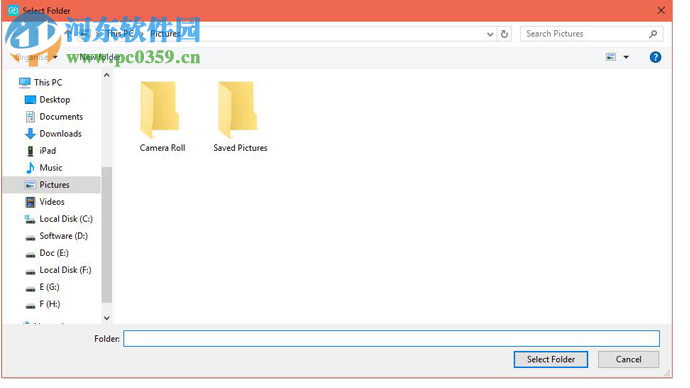Screen dimensions: 690x388
Task: Select the Downloads label in tree
Action: pyautogui.click(x=60, y=134)
